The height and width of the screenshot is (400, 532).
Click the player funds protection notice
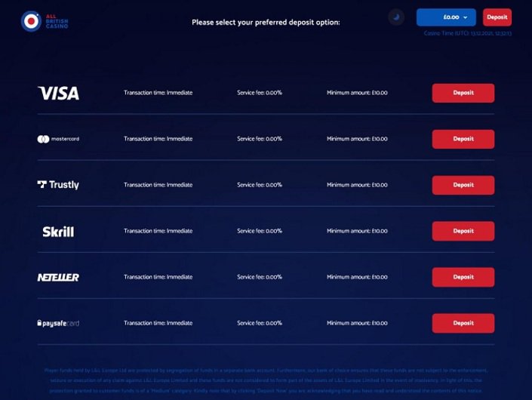(266, 380)
